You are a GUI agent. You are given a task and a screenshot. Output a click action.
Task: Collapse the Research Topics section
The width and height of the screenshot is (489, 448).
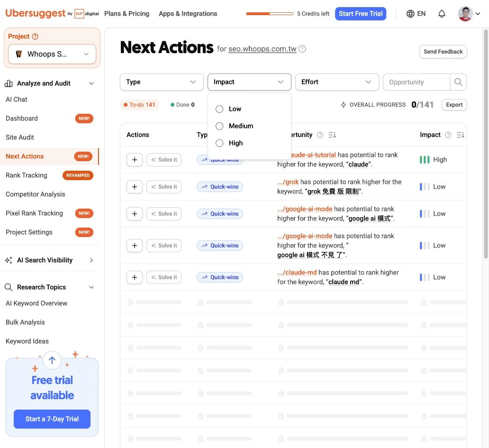click(91, 287)
